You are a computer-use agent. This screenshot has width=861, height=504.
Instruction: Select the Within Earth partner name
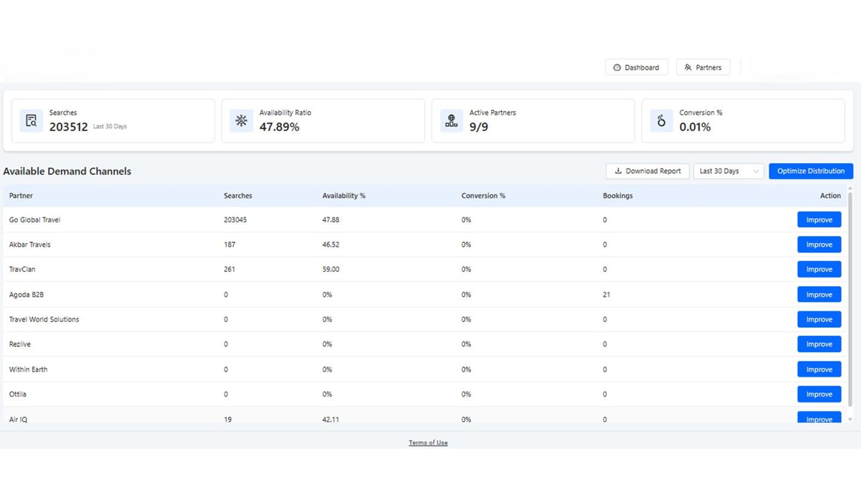click(x=28, y=369)
